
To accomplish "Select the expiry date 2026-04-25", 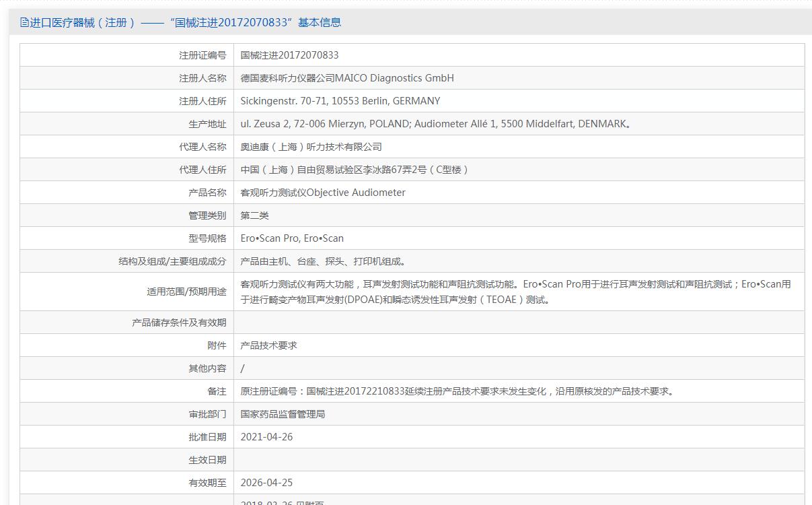I will click(266, 483).
